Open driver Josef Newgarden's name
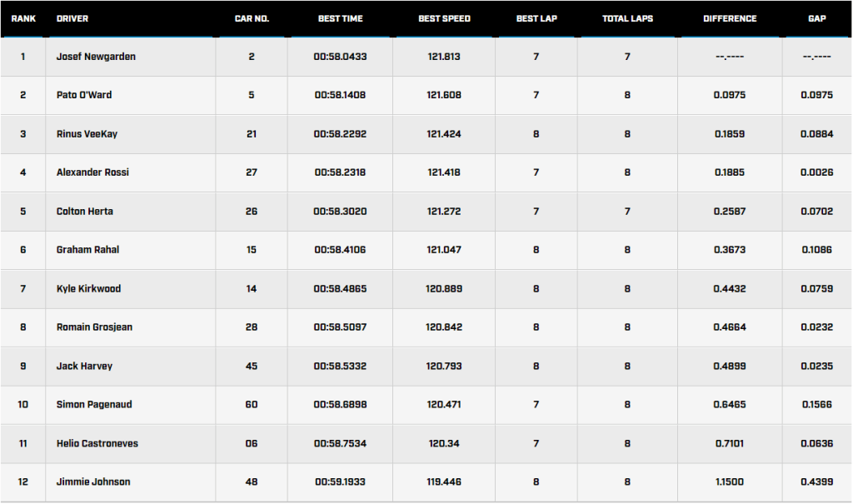The width and height of the screenshot is (853, 504). pyautogui.click(x=96, y=57)
